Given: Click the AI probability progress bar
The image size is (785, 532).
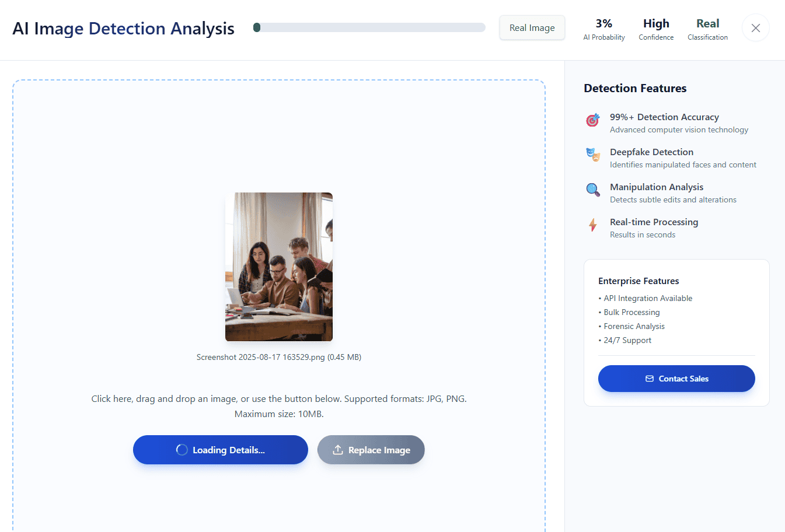Looking at the screenshot, I should coord(369,27).
